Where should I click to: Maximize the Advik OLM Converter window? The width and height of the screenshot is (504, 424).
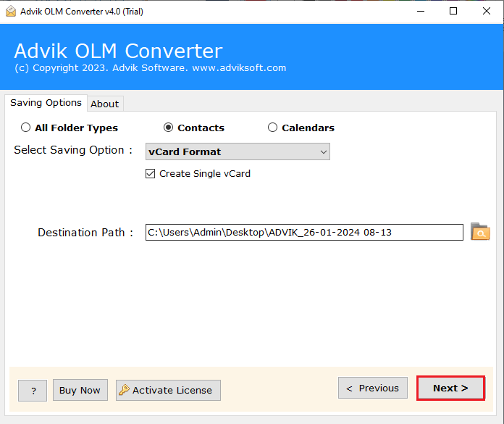(453, 12)
